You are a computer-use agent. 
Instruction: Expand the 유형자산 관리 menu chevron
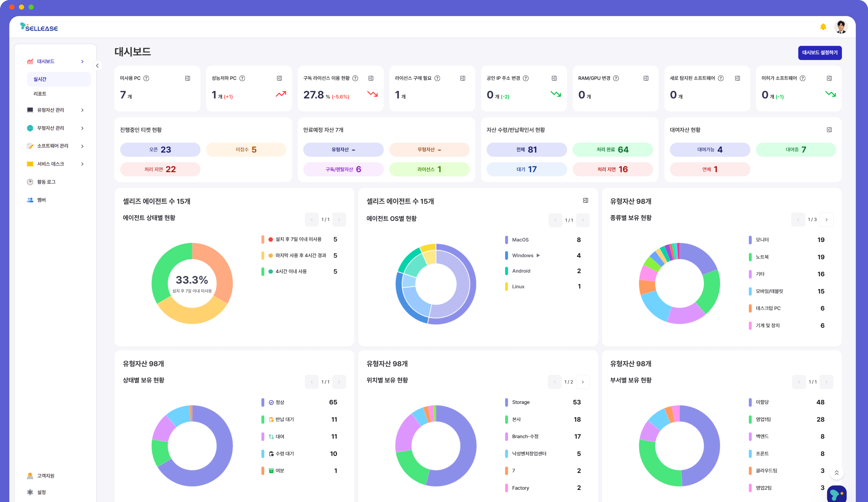[x=82, y=110]
